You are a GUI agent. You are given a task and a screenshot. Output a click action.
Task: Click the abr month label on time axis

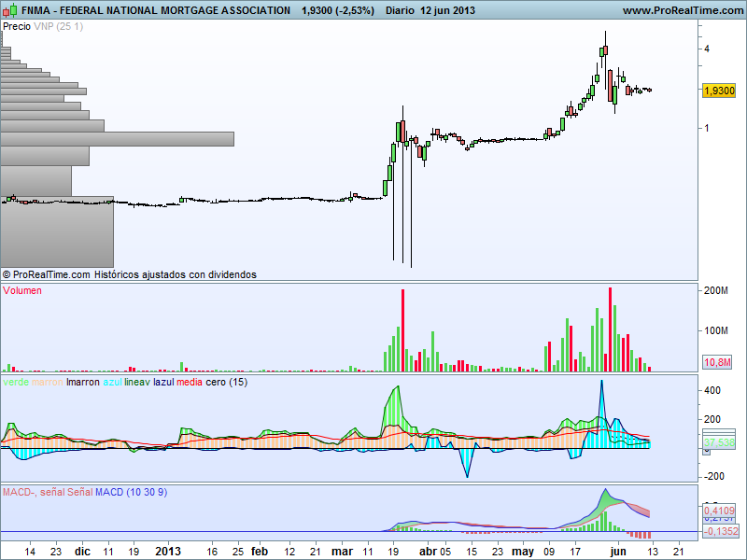tap(429, 551)
